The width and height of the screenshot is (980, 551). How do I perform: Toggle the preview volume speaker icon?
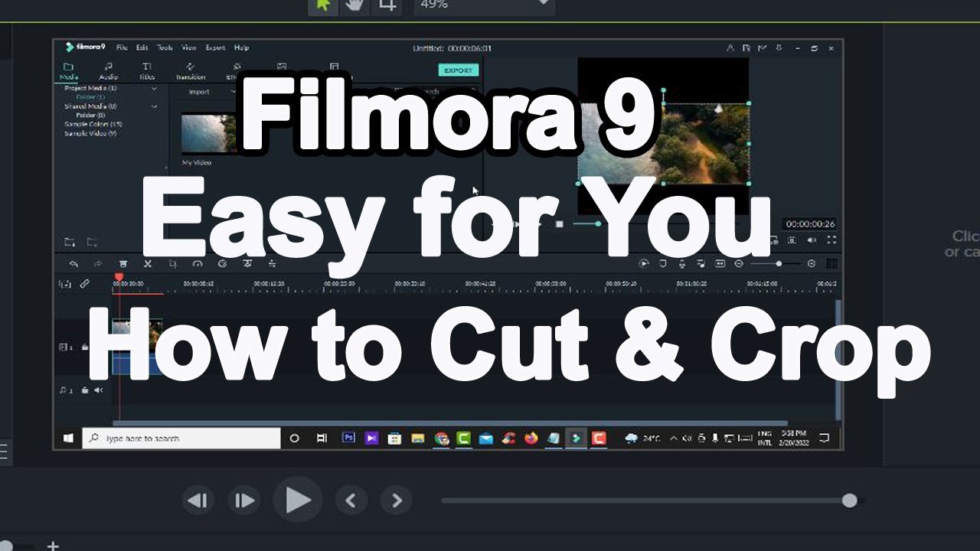tap(812, 240)
